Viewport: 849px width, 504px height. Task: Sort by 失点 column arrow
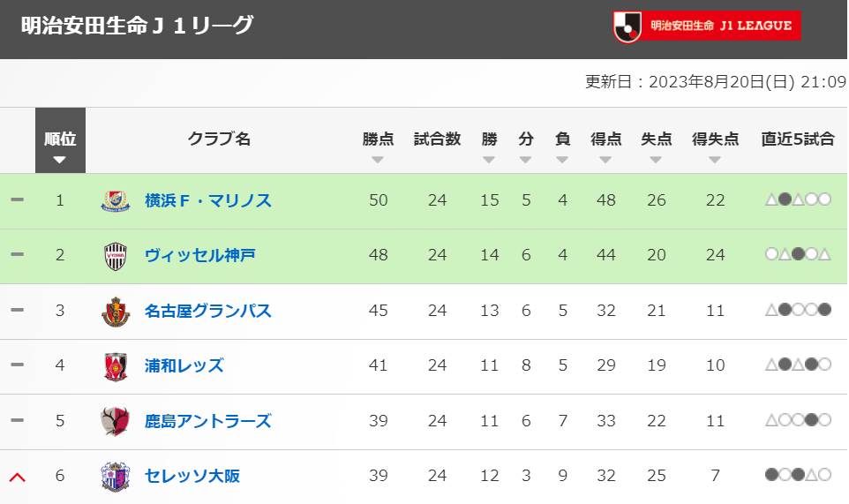656,160
